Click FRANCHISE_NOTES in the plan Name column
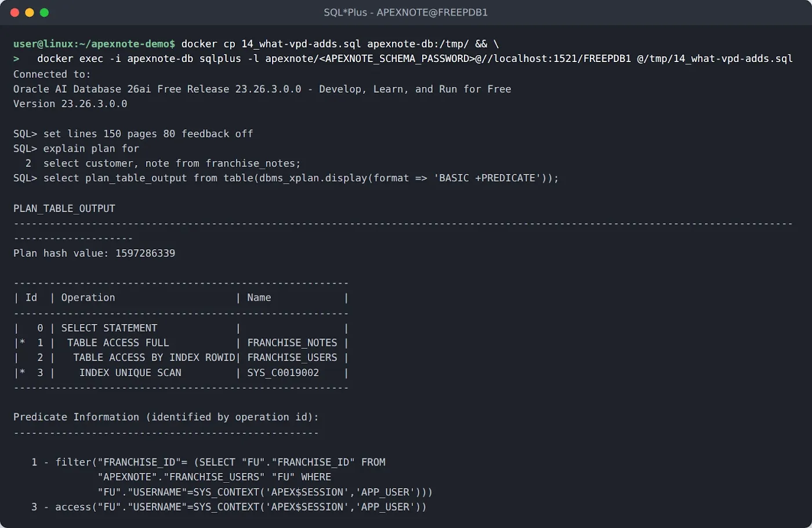Screen dimensions: 812x528 tap(292, 343)
